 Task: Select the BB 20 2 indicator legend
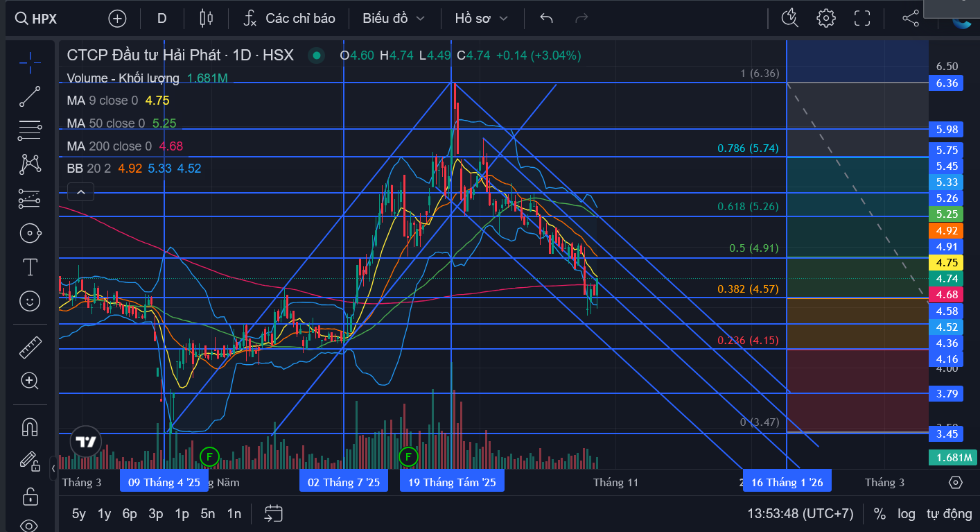pyautogui.click(x=89, y=169)
